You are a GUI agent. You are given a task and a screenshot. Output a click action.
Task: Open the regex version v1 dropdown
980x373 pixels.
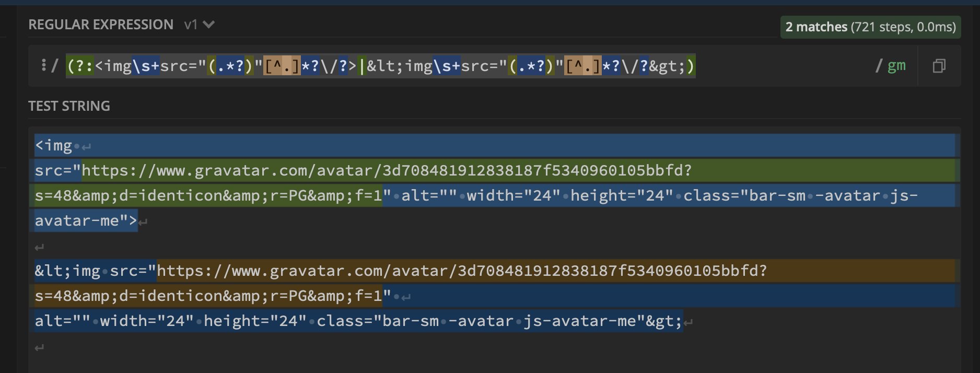[x=199, y=25]
